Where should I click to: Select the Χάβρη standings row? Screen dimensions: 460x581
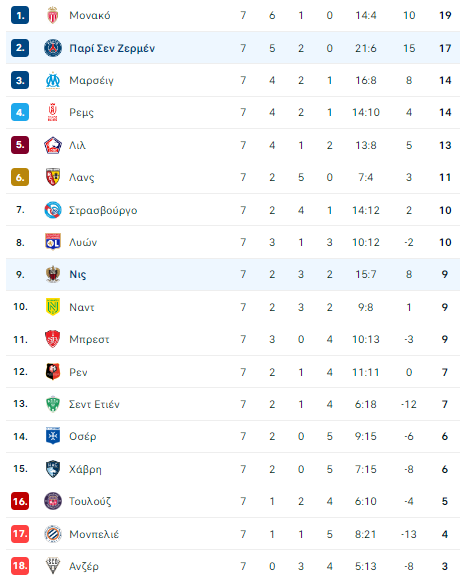coord(233,469)
